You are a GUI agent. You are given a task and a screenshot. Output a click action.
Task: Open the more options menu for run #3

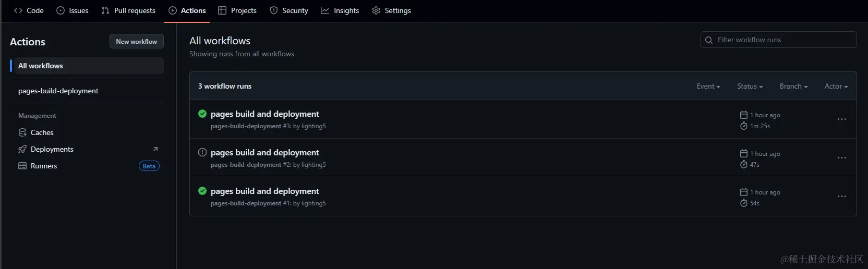[842, 119]
